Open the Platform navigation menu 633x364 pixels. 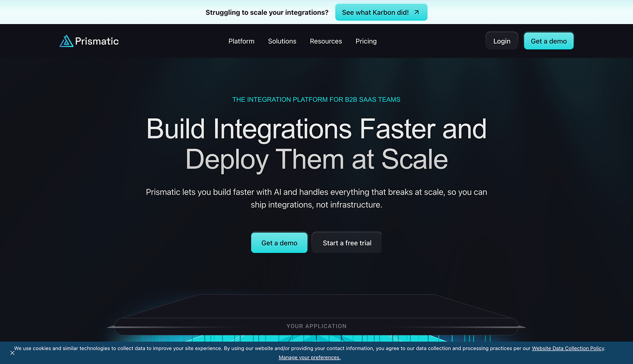point(241,41)
